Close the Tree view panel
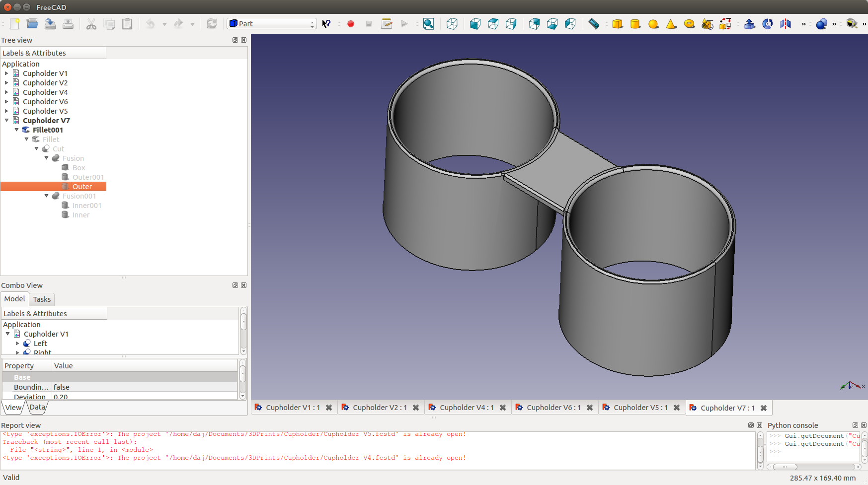The width and height of the screenshot is (868, 485). coord(243,40)
